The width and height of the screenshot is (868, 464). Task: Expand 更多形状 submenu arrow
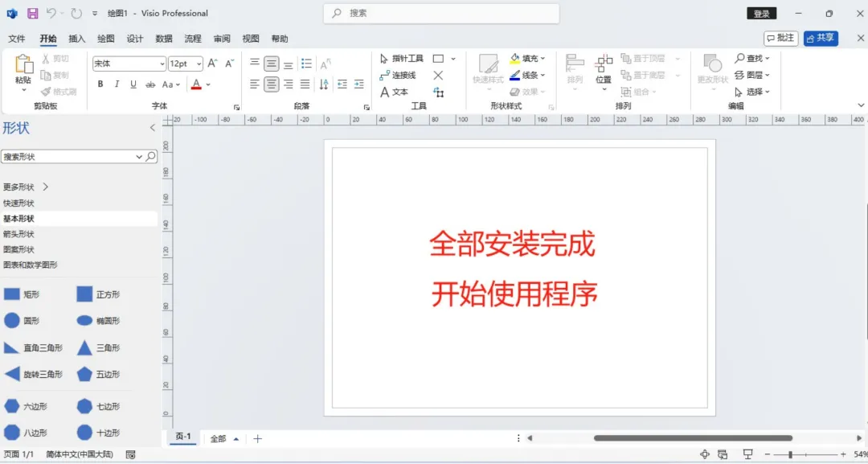[45, 187]
